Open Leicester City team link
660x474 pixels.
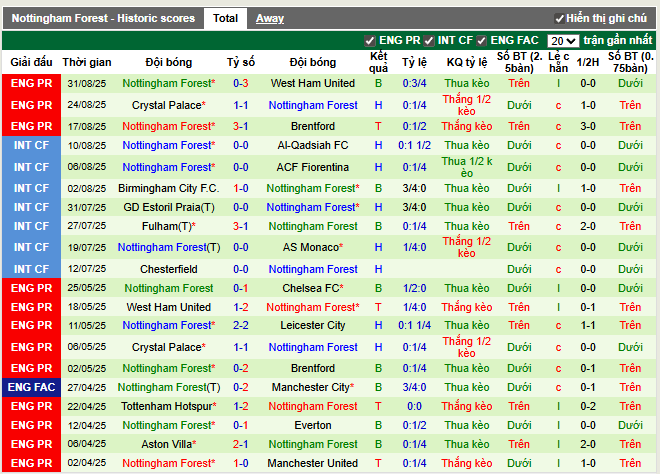pos(313,325)
